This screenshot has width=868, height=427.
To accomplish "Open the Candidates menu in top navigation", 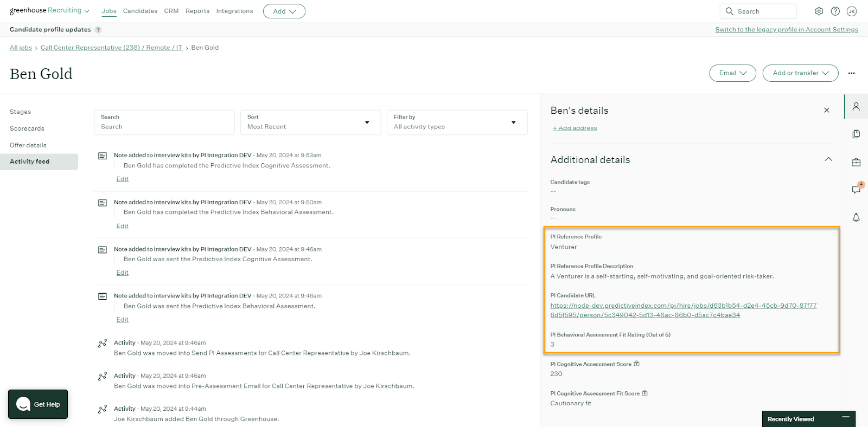I will (140, 11).
